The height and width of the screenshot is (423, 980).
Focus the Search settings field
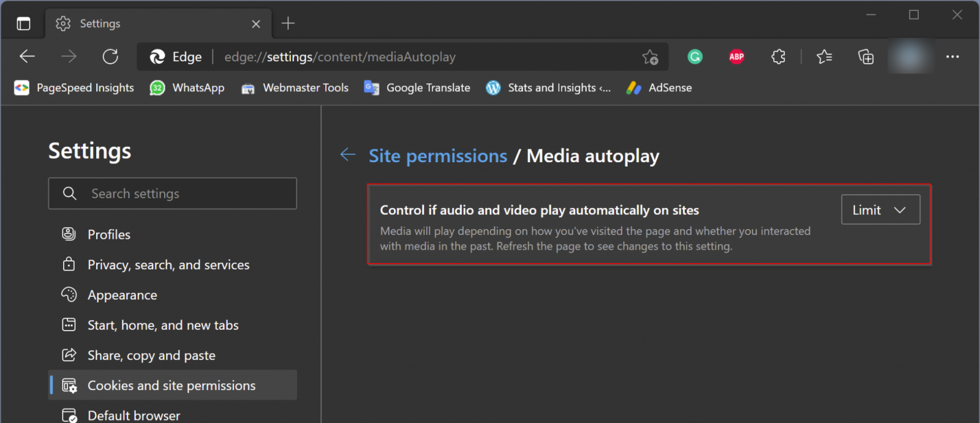(x=173, y=193)
